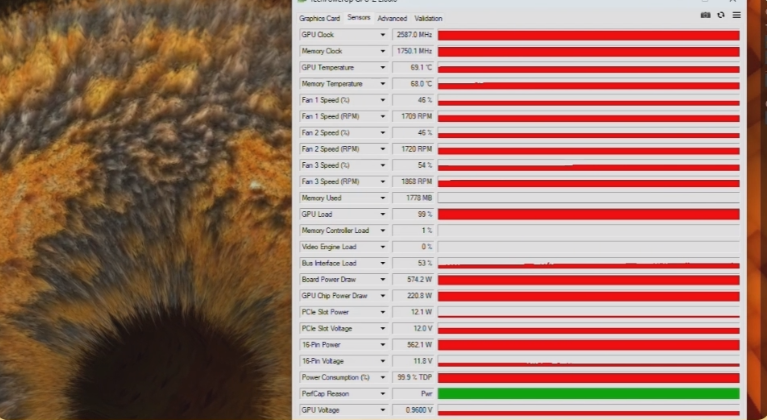The width and height of the screenshot is (767, 420).
Task: Click the 1778 MB Memory Used value
Action: pyautogui.click(x=413, y=198)
